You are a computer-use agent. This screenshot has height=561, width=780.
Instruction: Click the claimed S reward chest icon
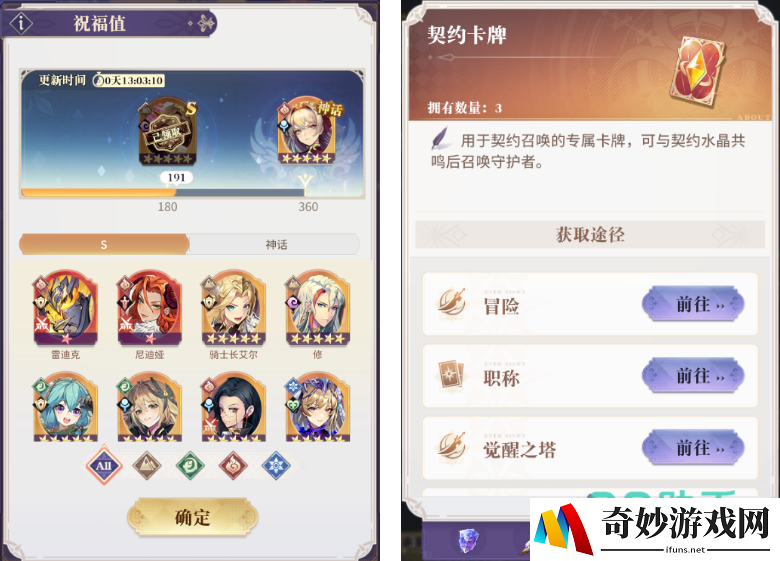pos(167,132)
